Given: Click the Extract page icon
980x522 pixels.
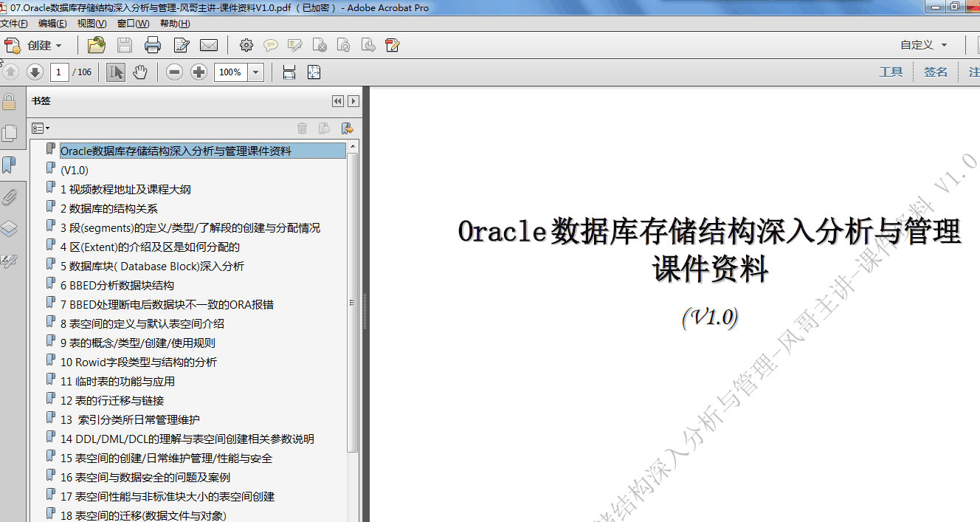Looking at the screenshot, I should pos(368,45).
